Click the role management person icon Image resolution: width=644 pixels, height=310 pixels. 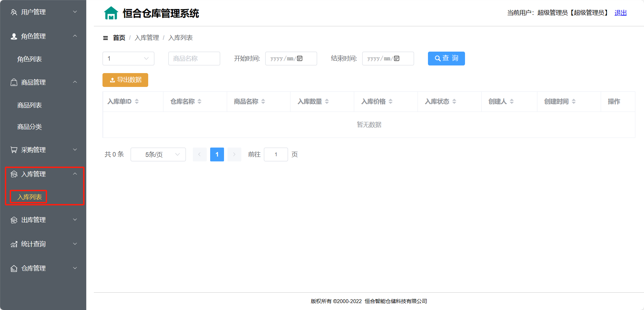14,36
